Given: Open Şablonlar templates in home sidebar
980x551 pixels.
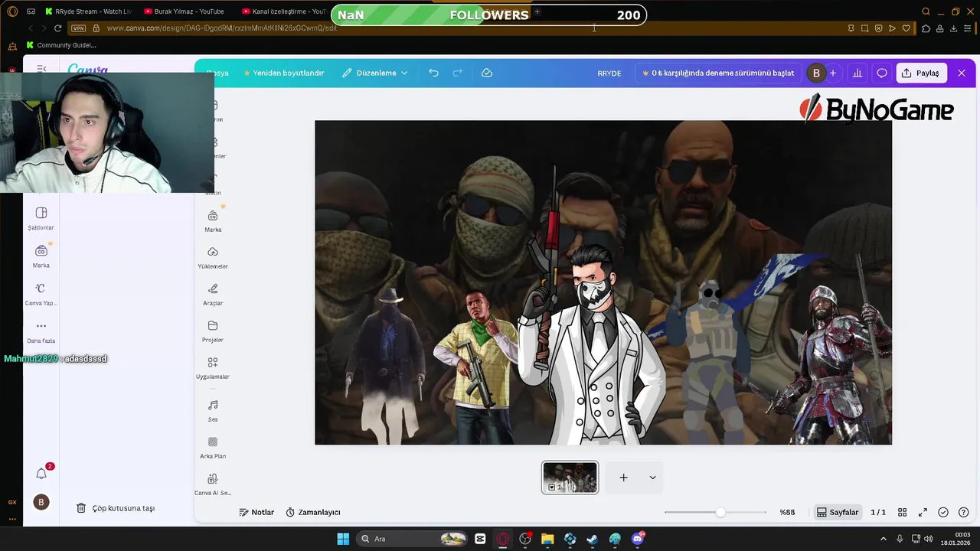Looking at the screenshot, I should [x=41, y=218].
